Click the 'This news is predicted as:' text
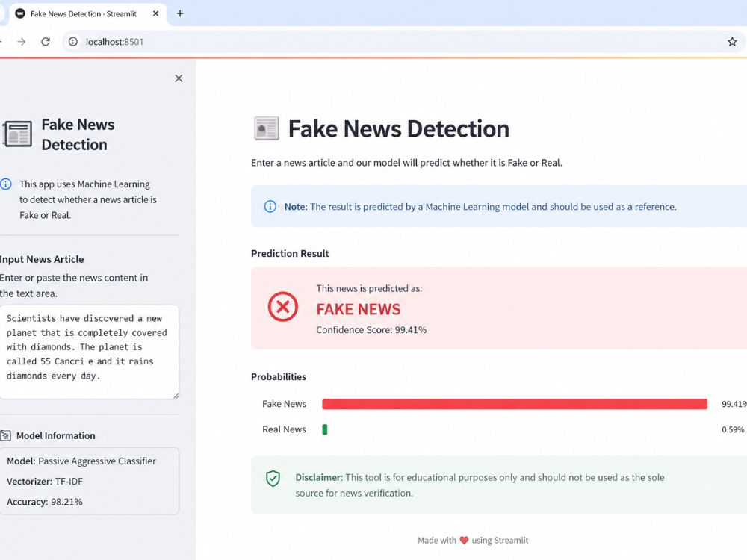The width and height of the screenshot is (747, 560). pos(369,288)
